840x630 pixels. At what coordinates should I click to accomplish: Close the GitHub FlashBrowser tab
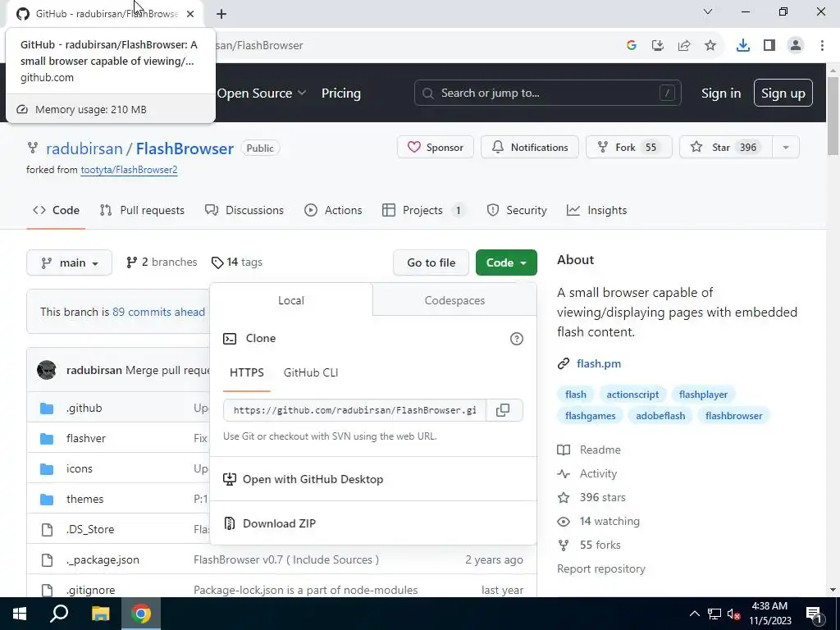pyautogui.click(x=190, y=14)
